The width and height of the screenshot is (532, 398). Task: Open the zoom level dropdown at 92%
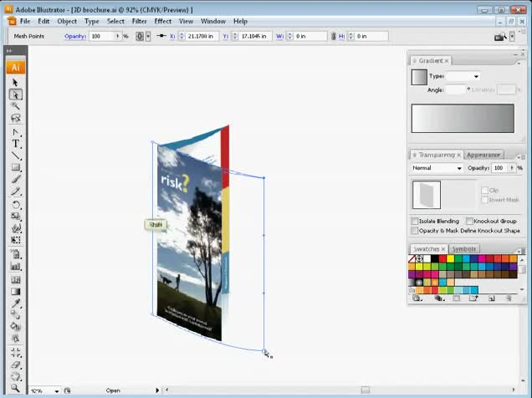[56, 390]
